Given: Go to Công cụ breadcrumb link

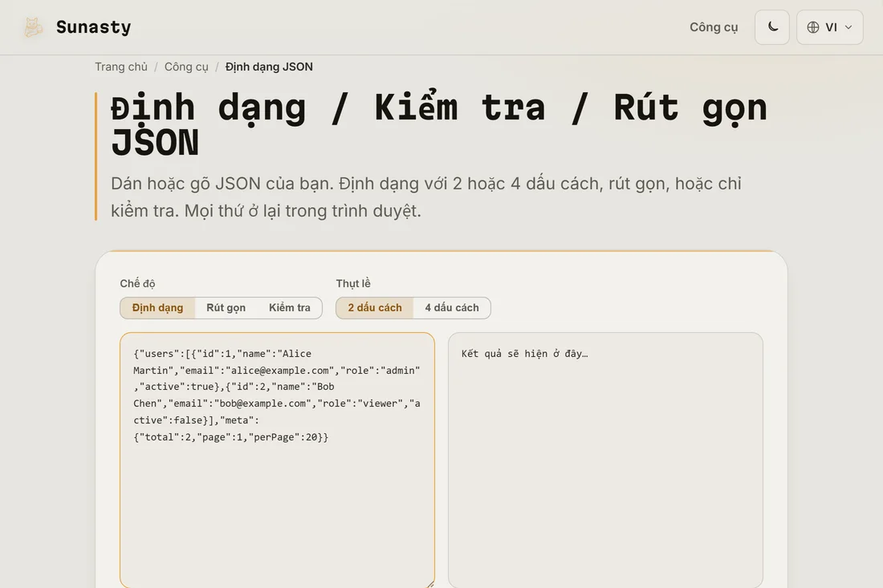Looking at the screenshot, I should (186, 67).
